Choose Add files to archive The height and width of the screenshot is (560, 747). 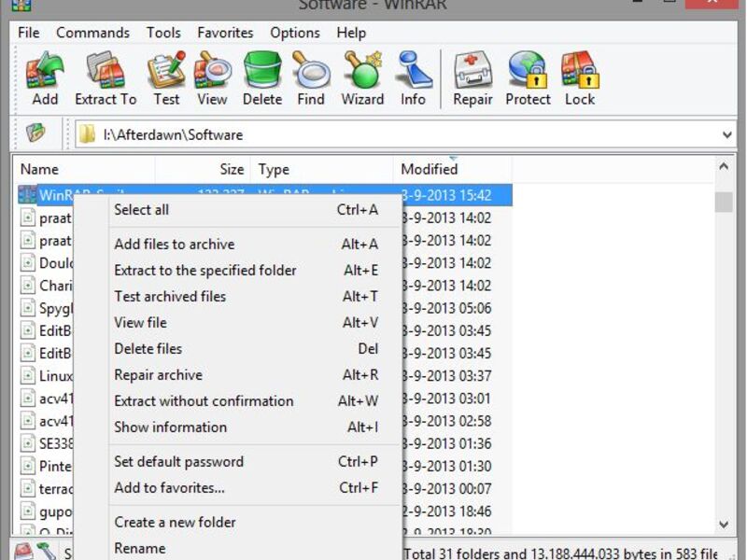[x=255, y=244]
